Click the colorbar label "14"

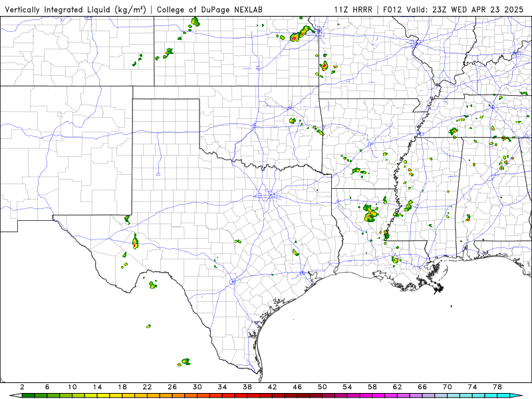coord(97,387)
